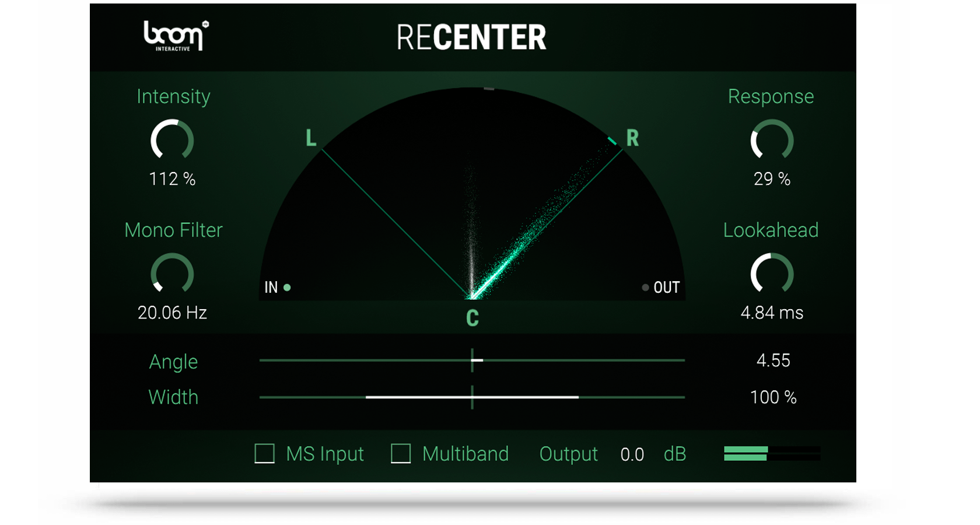Click the Output label

coord(568,454)
